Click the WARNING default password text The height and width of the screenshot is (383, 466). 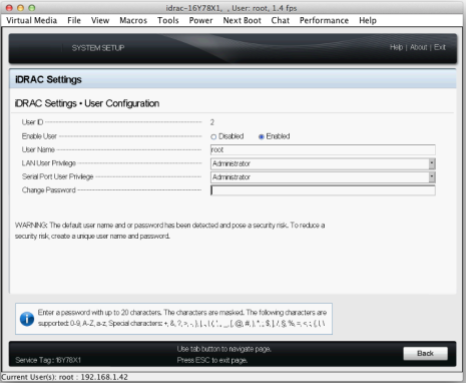pyautogui.click(x=170, y=231)
